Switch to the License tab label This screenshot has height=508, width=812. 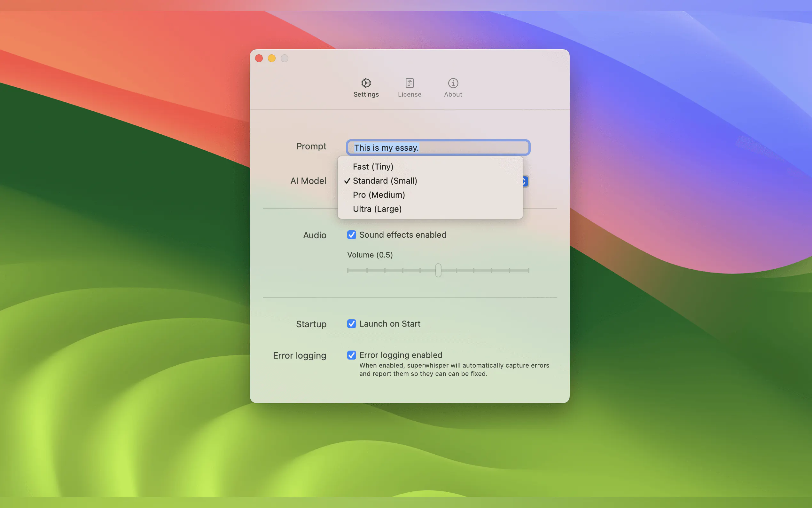coord(410,94)
